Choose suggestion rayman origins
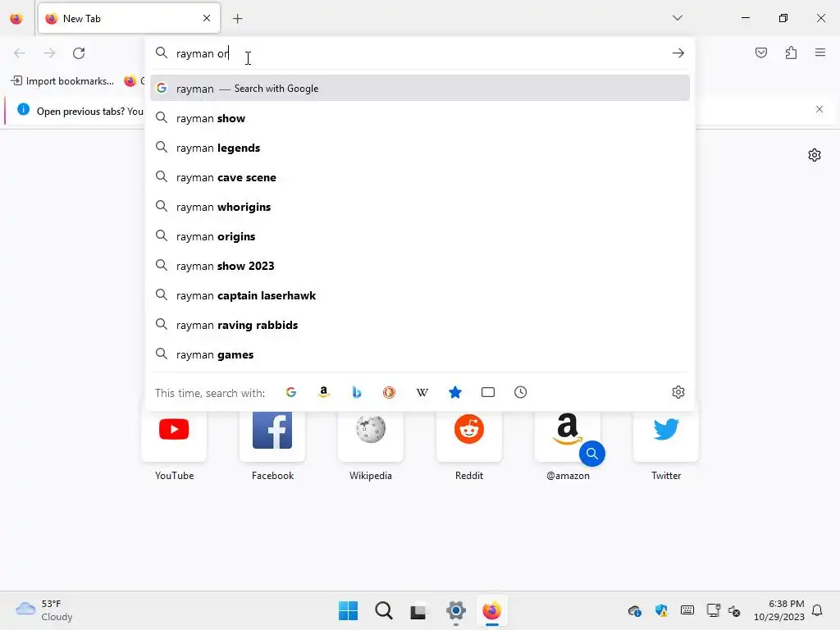The width and height of the screenshot is (840, 630). (x=420, y=235)
